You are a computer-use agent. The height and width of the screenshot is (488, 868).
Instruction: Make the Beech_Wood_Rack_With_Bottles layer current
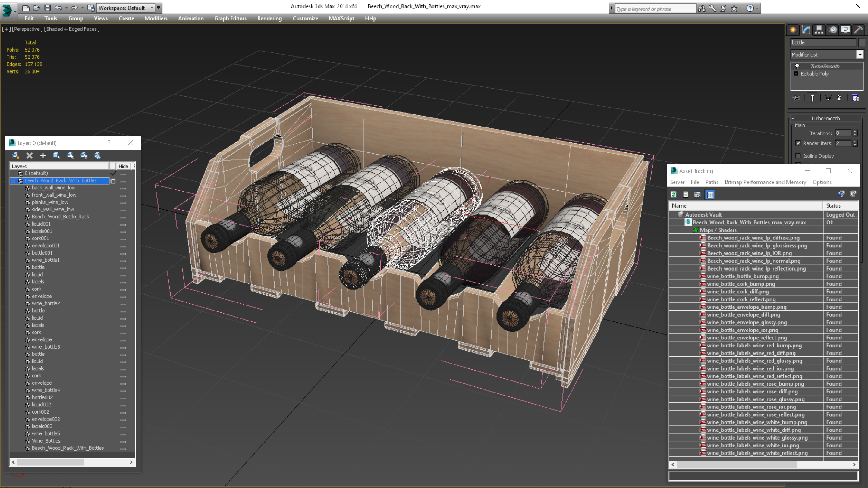(113, 181)
